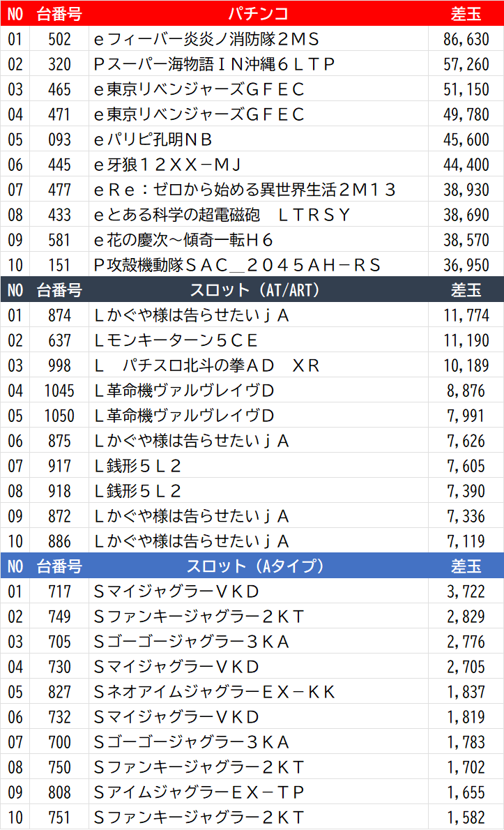Click machine number 093 cell
This screenshot has width=504, height=830.
[59, 139]
